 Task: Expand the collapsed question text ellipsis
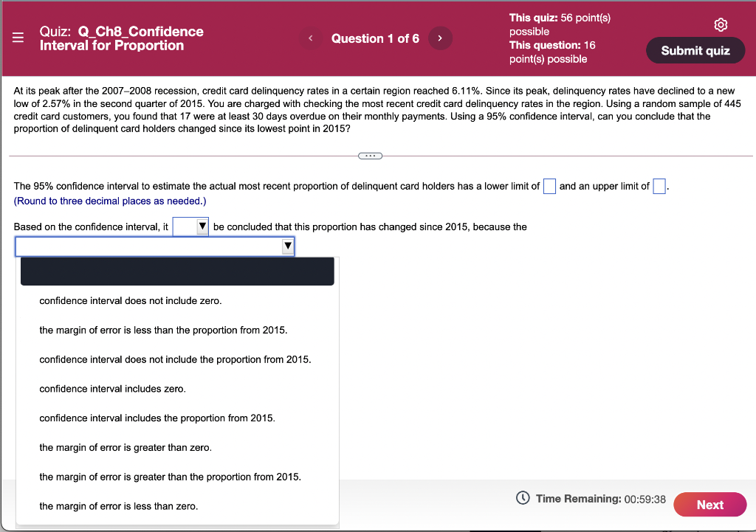pyautogui.click(x=371, y=156)
